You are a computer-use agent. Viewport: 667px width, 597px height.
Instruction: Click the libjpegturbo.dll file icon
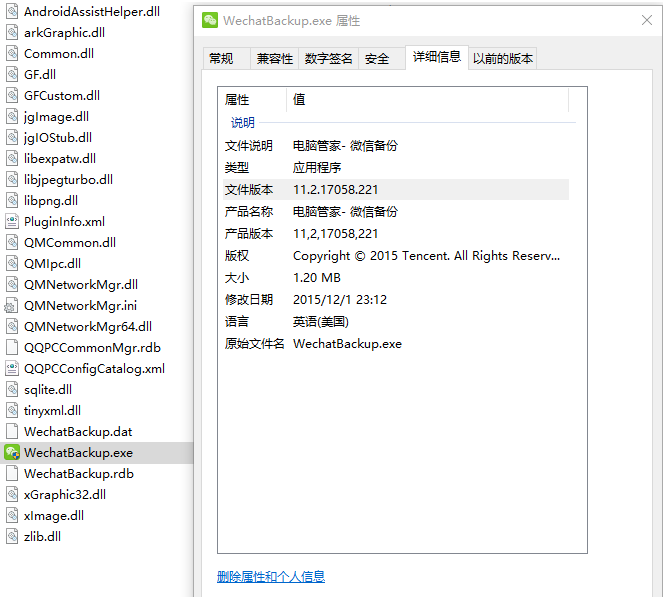click(12, 180)
